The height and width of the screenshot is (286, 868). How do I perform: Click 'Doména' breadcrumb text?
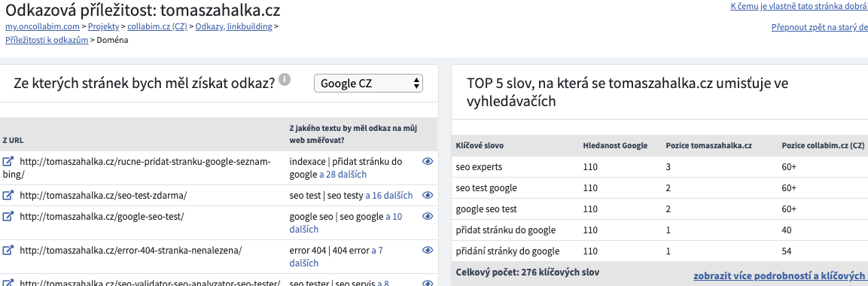(x=112, y=40)
